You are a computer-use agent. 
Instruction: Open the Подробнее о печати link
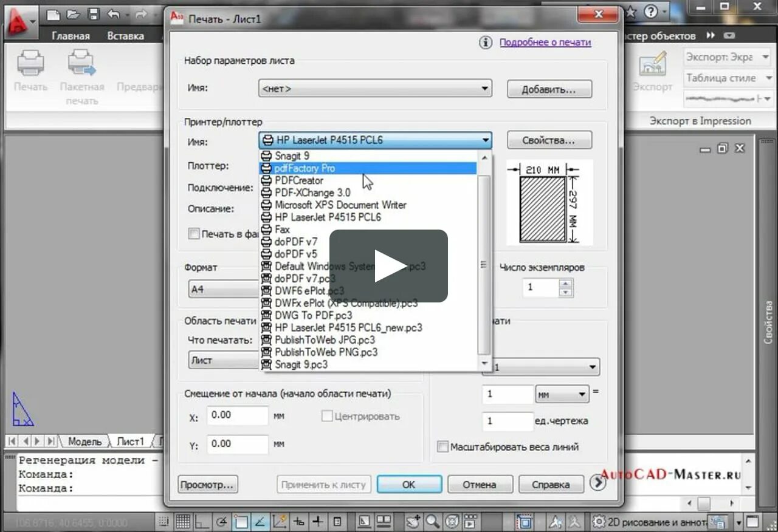(x=545, y=43)
